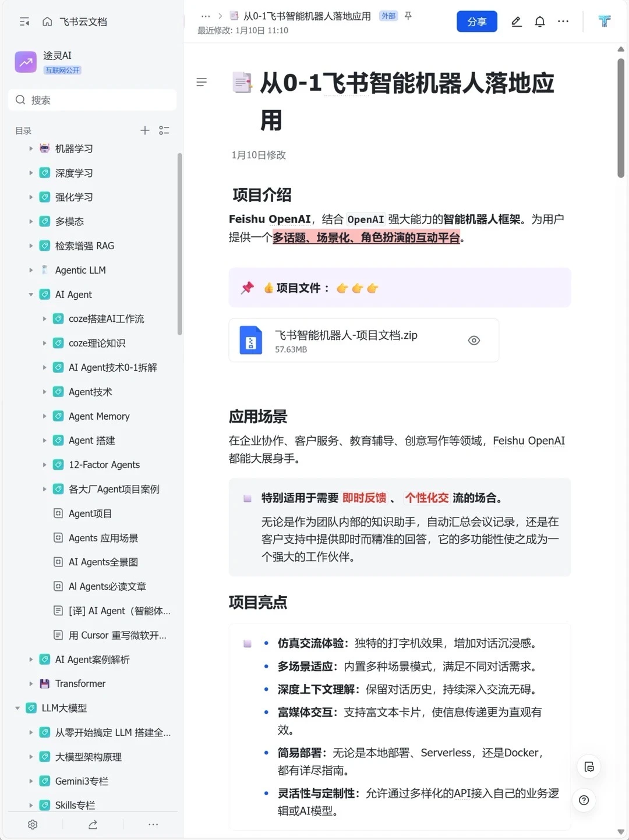
Task: Expand the 机器学习 tree node
Action: tap(31, 148)
